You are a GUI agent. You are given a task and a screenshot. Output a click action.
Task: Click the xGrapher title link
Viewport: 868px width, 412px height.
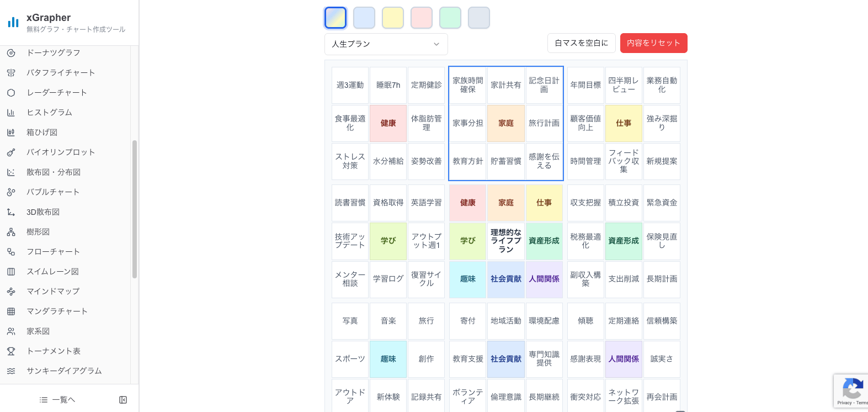pos(49,18)
